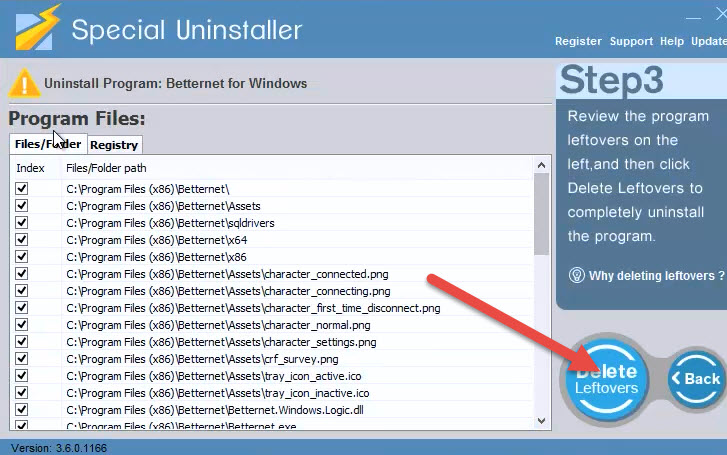The height and width of the screenshot is (455, 727).
Task: Click the Delete Leftovers button
Action: click(x=606, y=379)
